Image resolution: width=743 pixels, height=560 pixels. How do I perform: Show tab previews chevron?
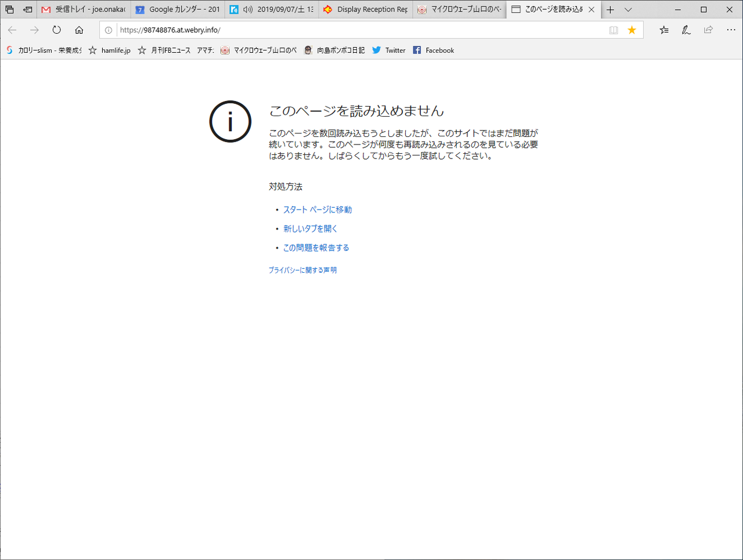[628, 9]
